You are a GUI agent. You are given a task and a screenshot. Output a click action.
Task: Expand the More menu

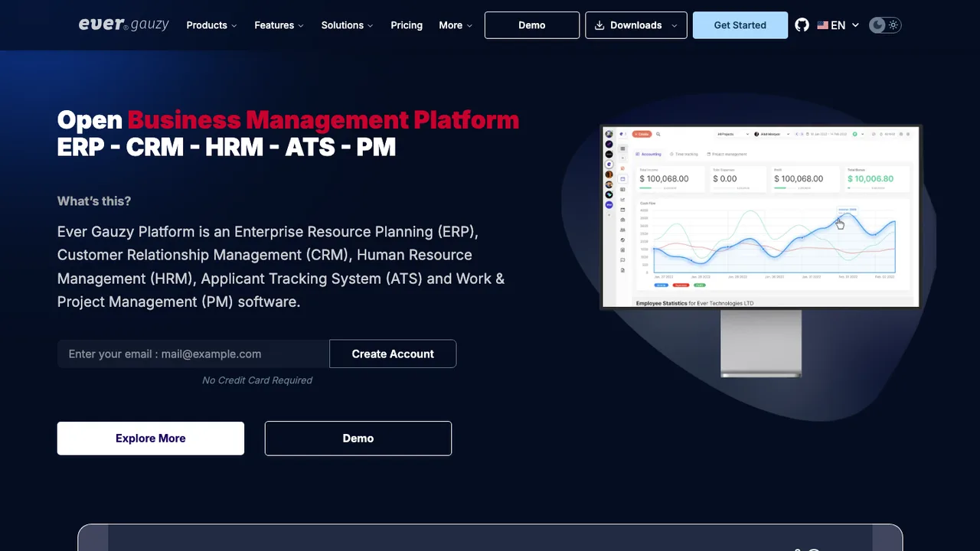coord(456,25)
